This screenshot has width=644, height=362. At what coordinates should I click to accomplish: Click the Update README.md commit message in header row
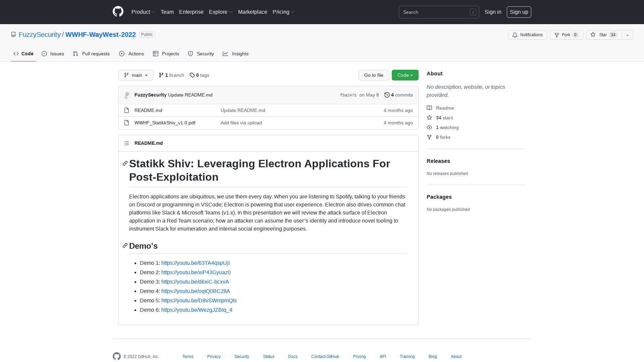(190, 95)
